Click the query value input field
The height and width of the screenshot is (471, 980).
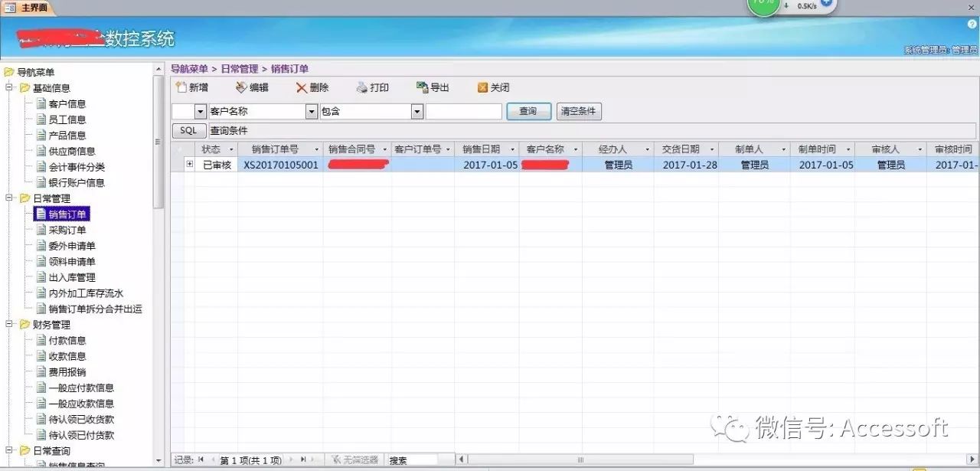pos(464,111)
